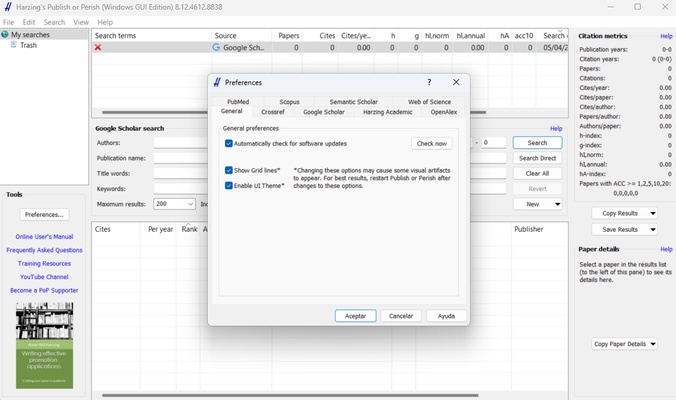
Task: Sort by the Papers column header
Action: 287,35
